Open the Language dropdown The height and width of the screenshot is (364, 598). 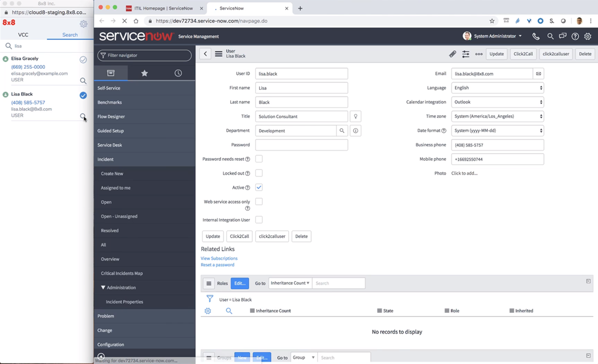pos(498,87)
